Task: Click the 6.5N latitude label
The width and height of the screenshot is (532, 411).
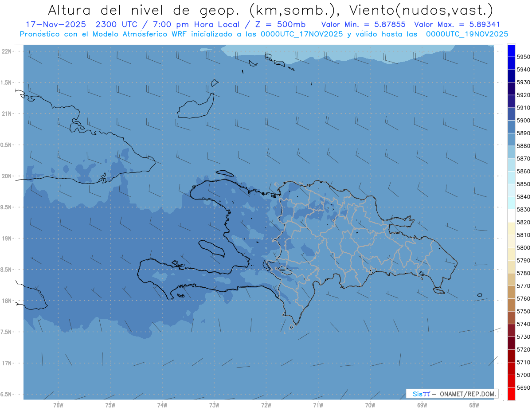Action: (x=6, y=395)
